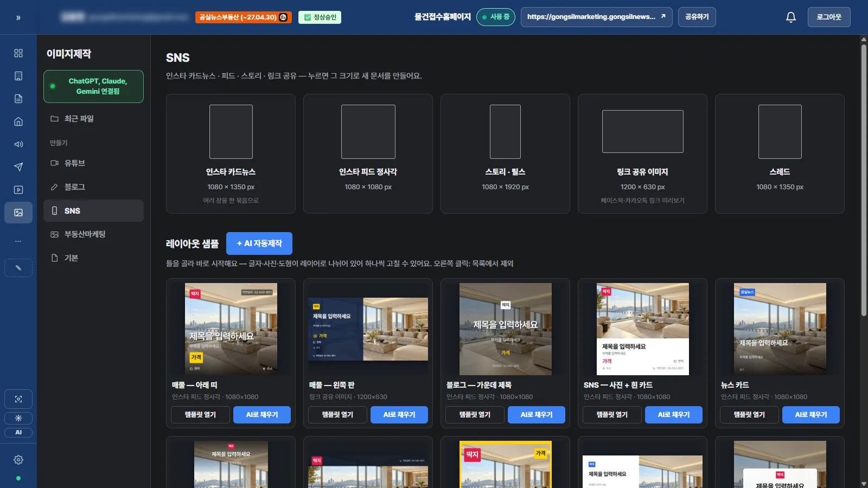The image size is (868, 488).
Task: Click the screen capture icon in left rail
Action: tap(18, 399)
